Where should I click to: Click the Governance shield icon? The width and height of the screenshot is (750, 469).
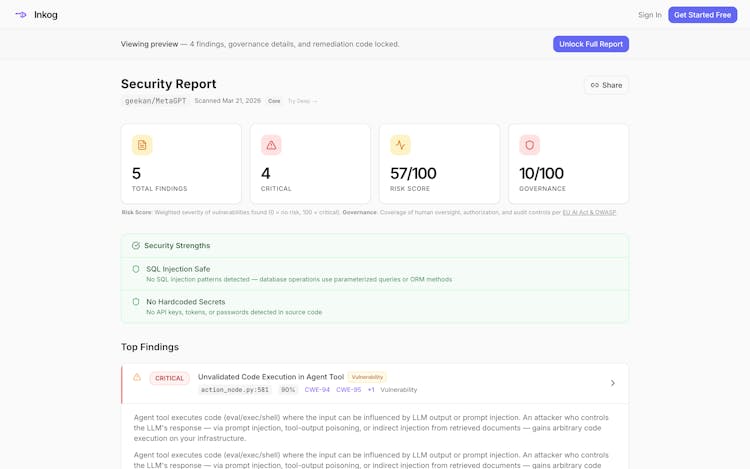point(529,145)
